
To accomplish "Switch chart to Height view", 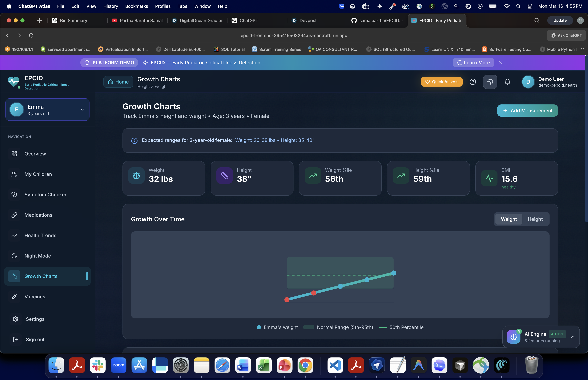I will 535,219.
